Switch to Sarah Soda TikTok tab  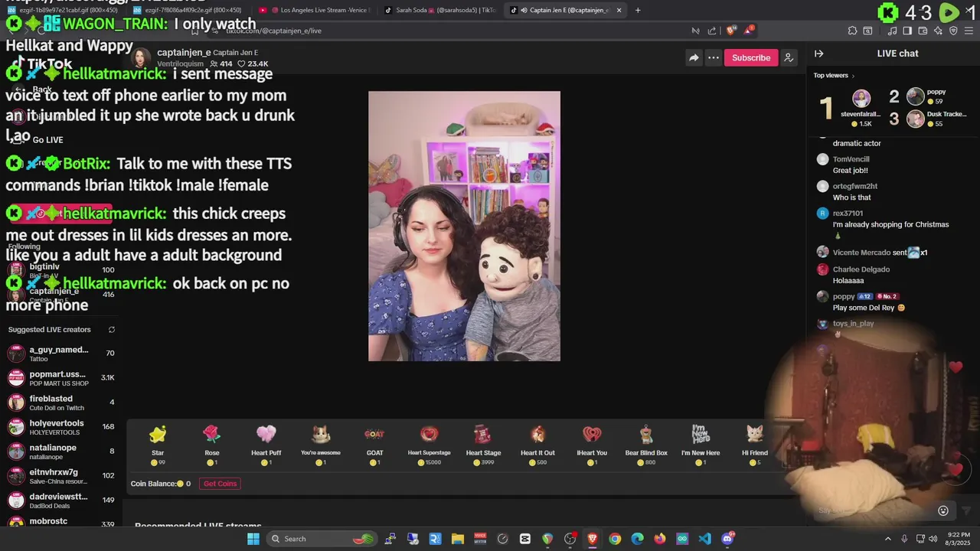click(x=439, y=10)
